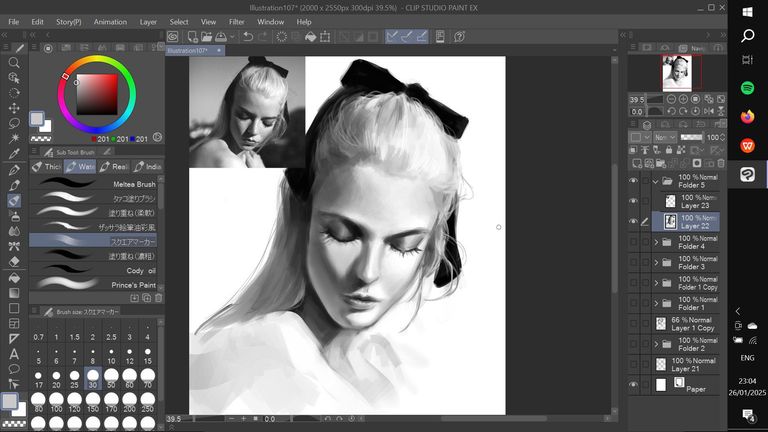Open CLIP STUDIO launcher icon
Image resolution: width=768 pixels, height=432 pixels.
tap(172, 37)
